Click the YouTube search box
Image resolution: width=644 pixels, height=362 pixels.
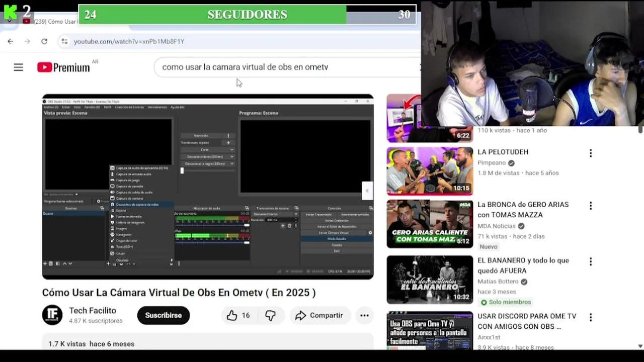click(287, 67)
